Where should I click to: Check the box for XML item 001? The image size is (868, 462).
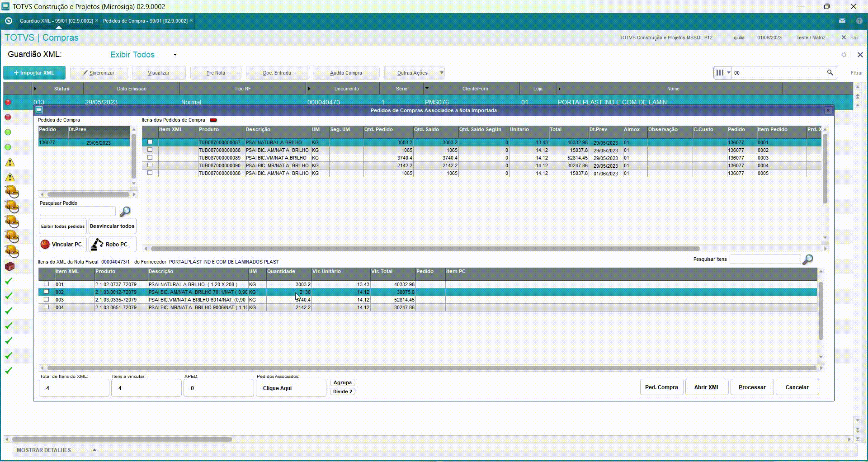click(x=46, y=284)
